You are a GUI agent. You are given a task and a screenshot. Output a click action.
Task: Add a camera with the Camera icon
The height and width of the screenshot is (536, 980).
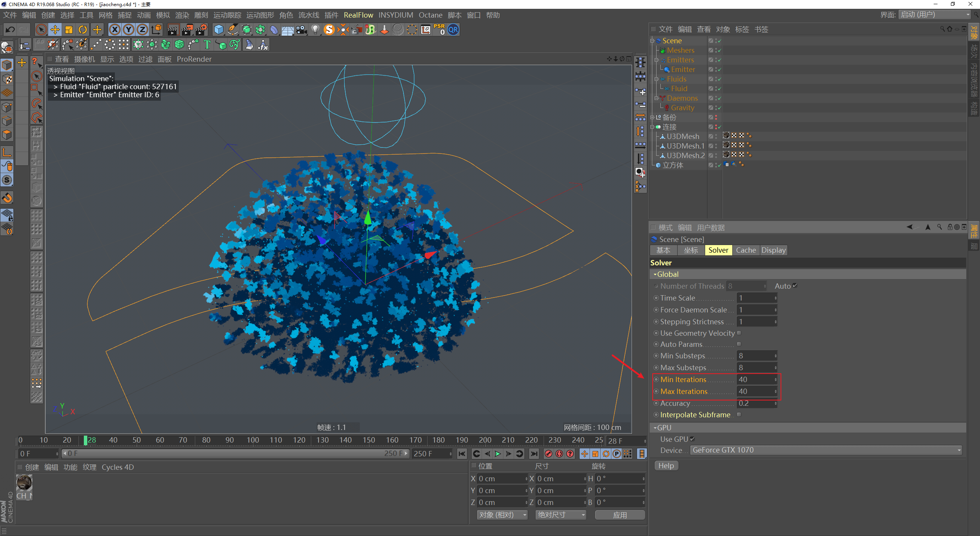tap(302, 30)
